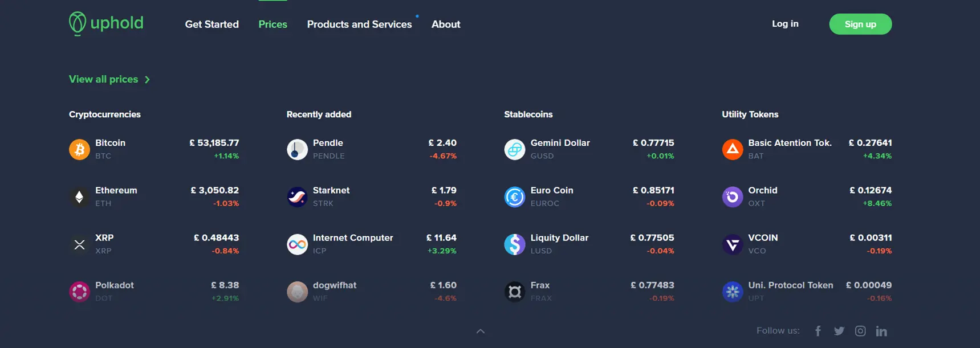This screenshot has height=348, width=980.
Task: Click the XRP cross icon
Action: point(79,244)
